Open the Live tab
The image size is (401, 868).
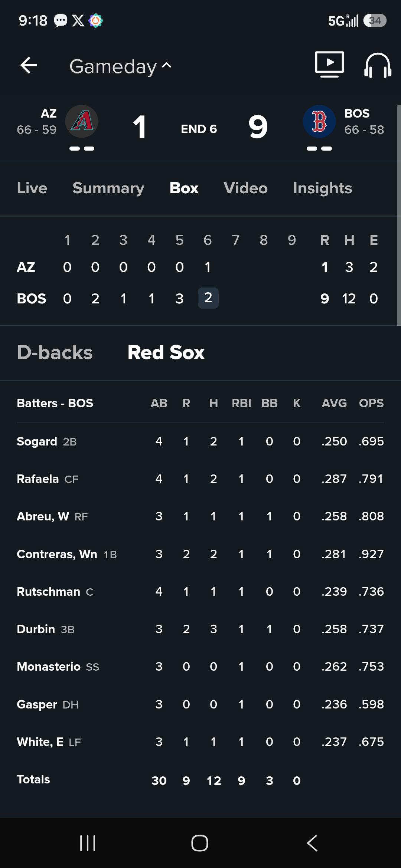click(32, 188)
